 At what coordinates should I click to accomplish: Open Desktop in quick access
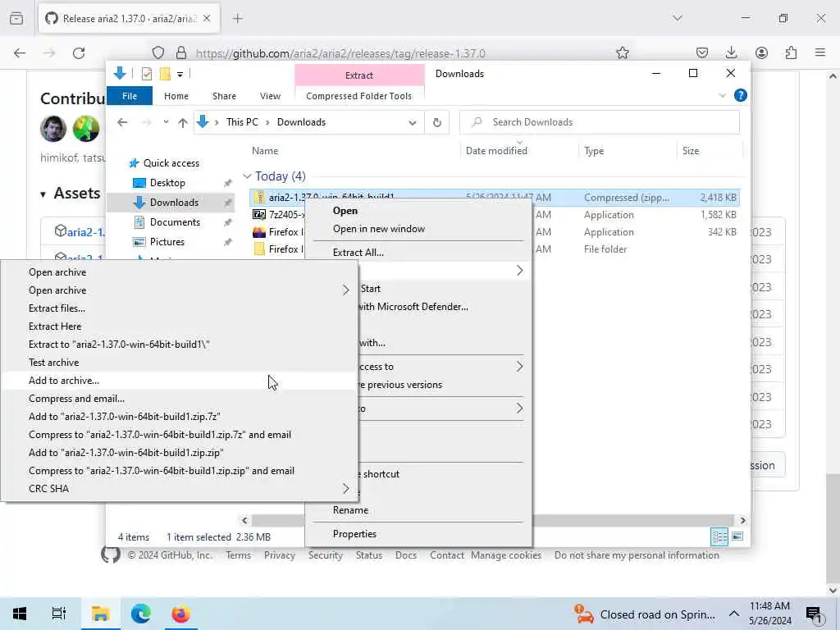[x=167, y=183]
